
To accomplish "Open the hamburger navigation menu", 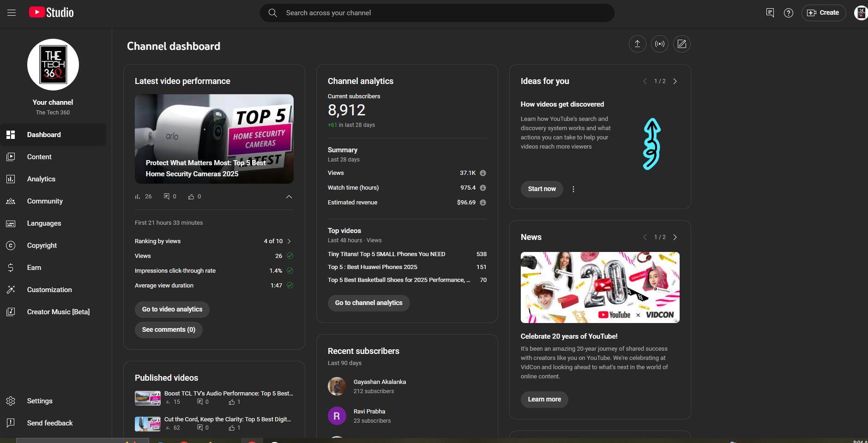I will coord(12,13).
